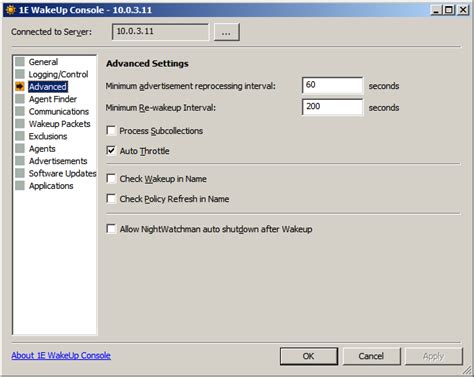Screen dimensions: 474x377
Task: View the Agents page
Action: coord(42,148)
